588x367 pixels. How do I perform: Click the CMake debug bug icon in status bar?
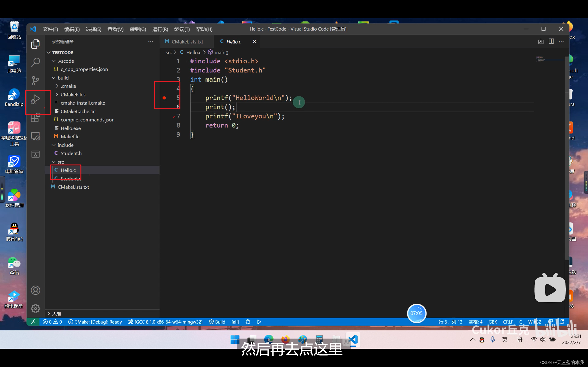pos(248,322)
